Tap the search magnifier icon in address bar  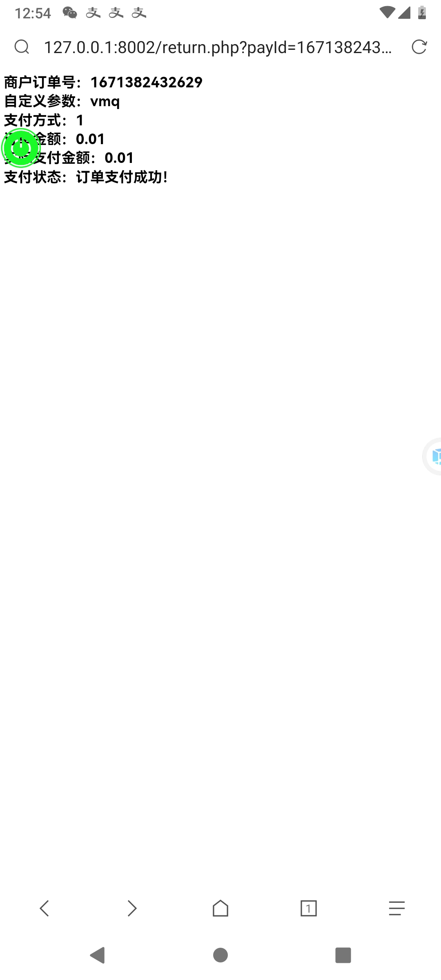click(x=22, y=47)
